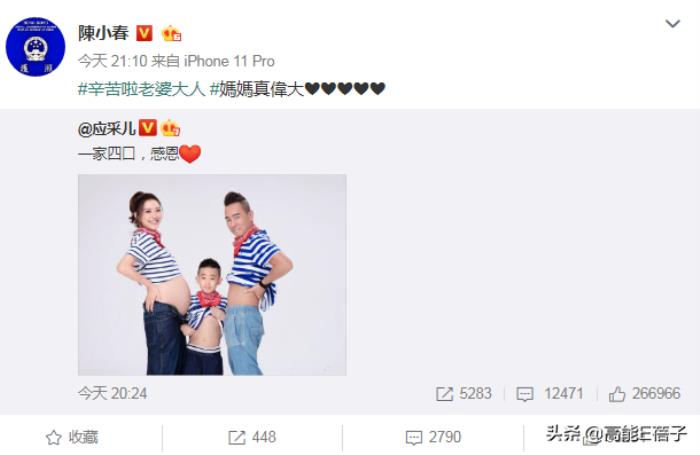Open 陳小春's profile avatar
The image size is (700, 455).
pyautogui.click(x=35, y=47)
